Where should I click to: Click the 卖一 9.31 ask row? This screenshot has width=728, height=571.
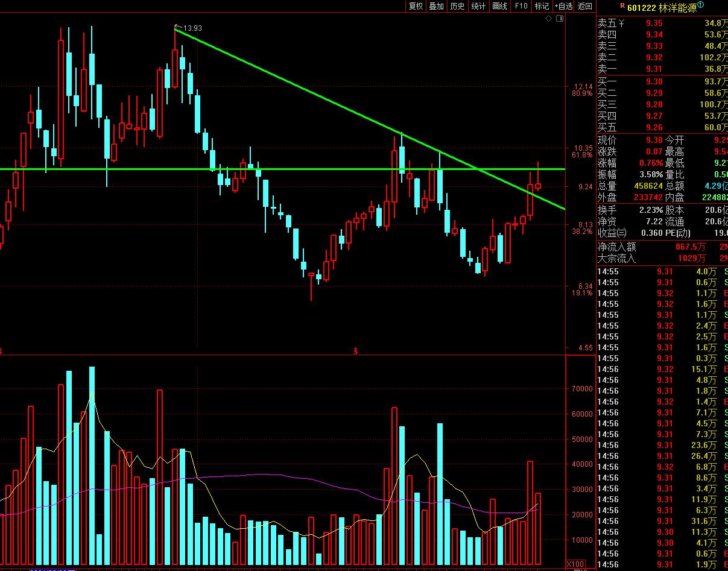click(662, 69)
